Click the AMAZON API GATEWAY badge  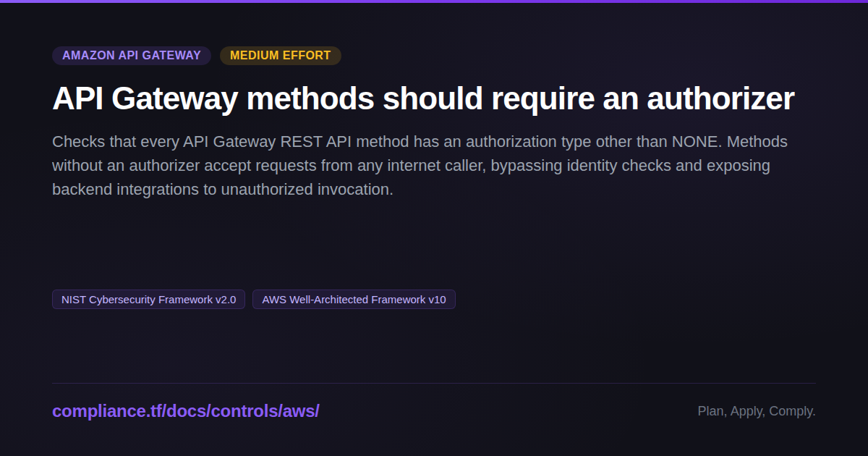(x=132, y=56)
